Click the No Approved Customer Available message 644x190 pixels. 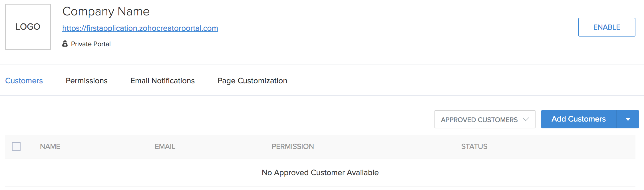tap(320, 173)
